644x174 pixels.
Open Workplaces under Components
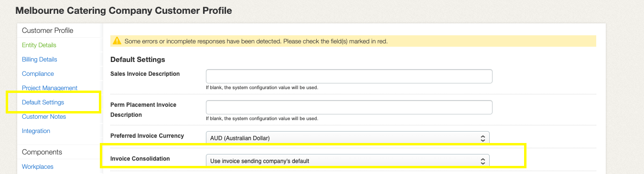(x=38, y=166)
